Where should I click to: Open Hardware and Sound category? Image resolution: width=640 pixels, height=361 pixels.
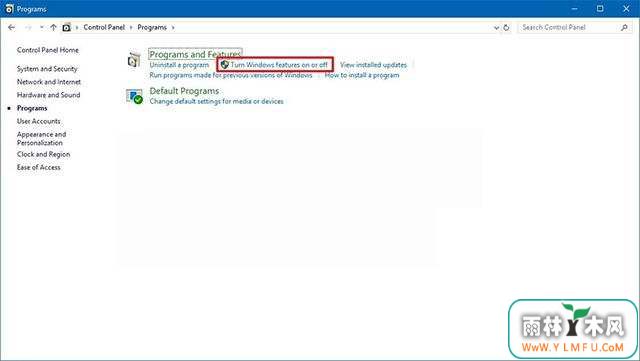[49, 95]
